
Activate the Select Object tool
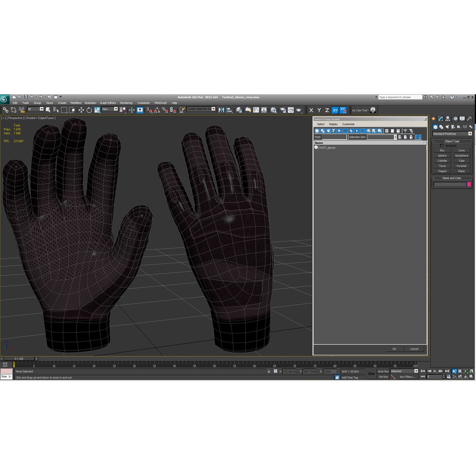pyautogui.click(x=48, y=110)
